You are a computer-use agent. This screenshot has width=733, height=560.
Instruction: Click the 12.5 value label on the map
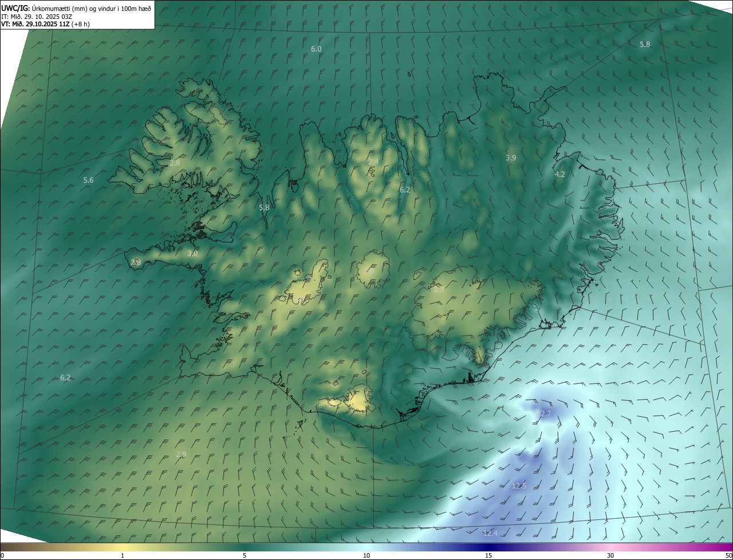tap(519, 486)
